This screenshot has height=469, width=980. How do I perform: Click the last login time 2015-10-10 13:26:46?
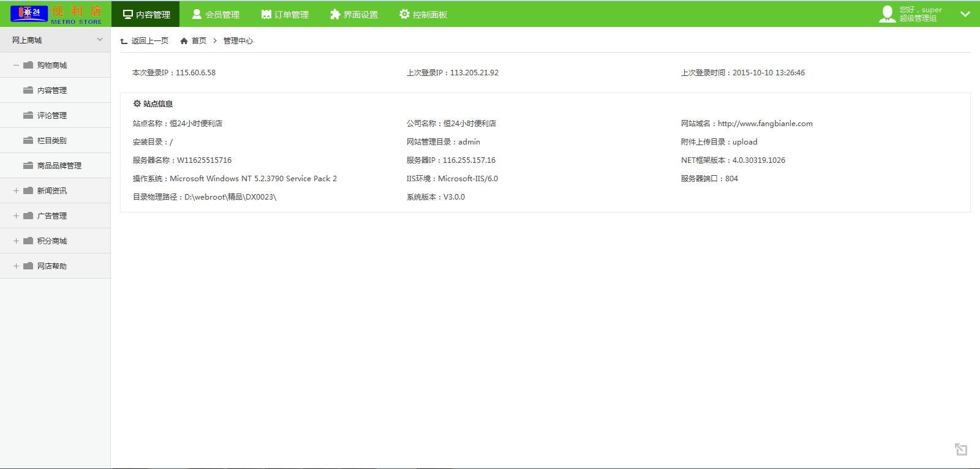point(769,72)
